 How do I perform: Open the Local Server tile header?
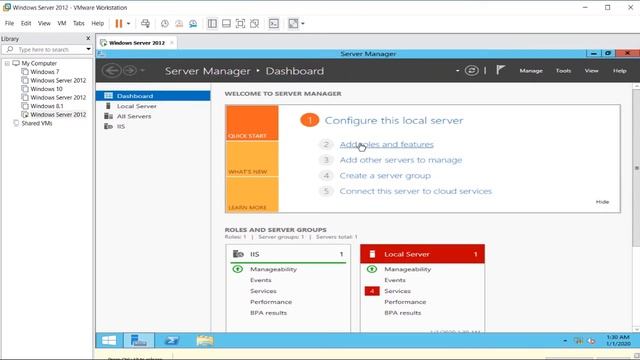click(x=422, y=254)
